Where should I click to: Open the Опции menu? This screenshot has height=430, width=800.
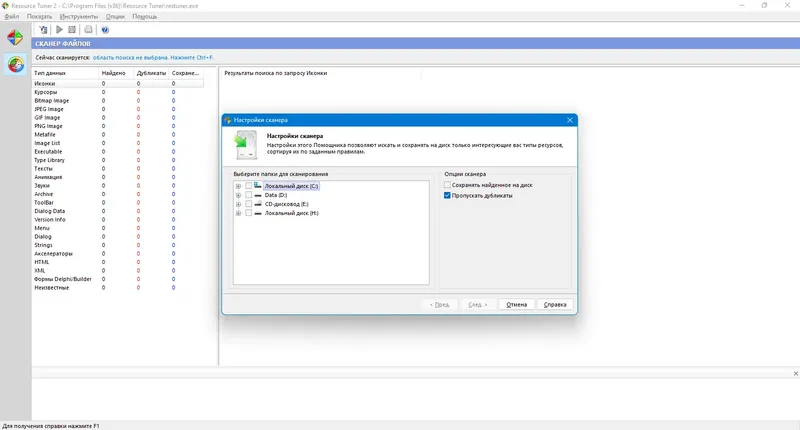tap(115, 16)
